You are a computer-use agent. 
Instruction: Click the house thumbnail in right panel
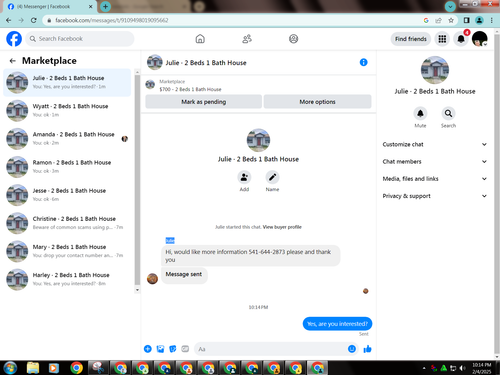coord(435,70)
